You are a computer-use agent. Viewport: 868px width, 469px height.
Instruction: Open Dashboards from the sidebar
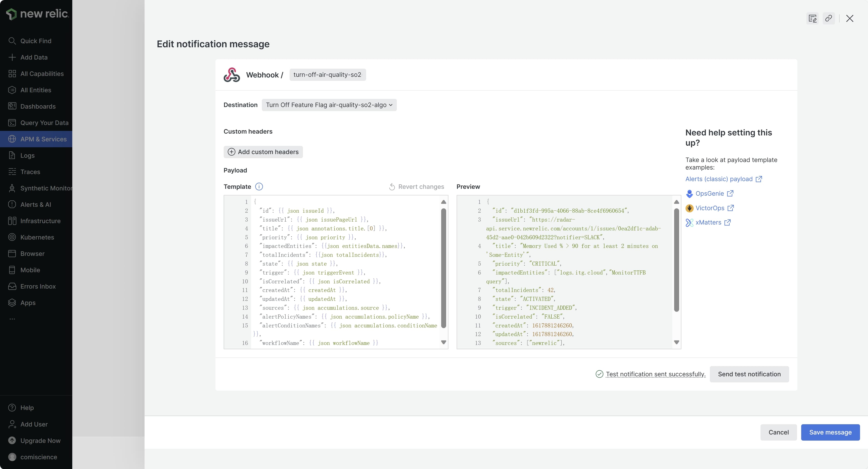(38, 107)
